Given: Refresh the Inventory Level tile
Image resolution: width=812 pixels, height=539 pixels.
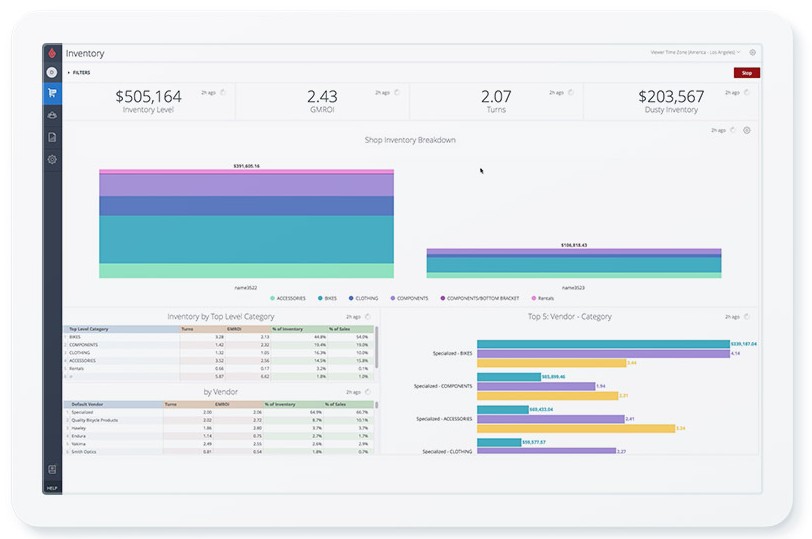Looking at the screenshot, I should pos(223,93).
